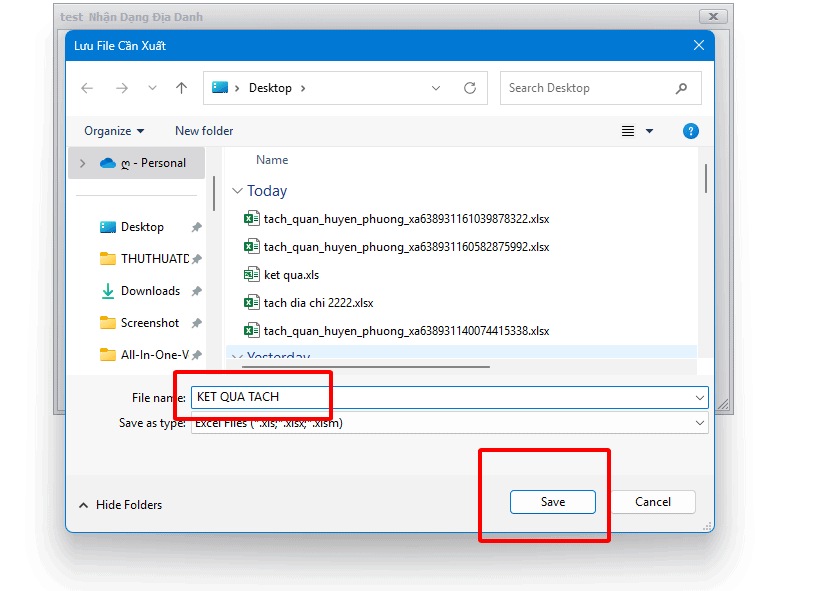Viewport: 817px width, 591px height.
Task: Open Recent locations dropdown chevron
Action: [152, 88]
